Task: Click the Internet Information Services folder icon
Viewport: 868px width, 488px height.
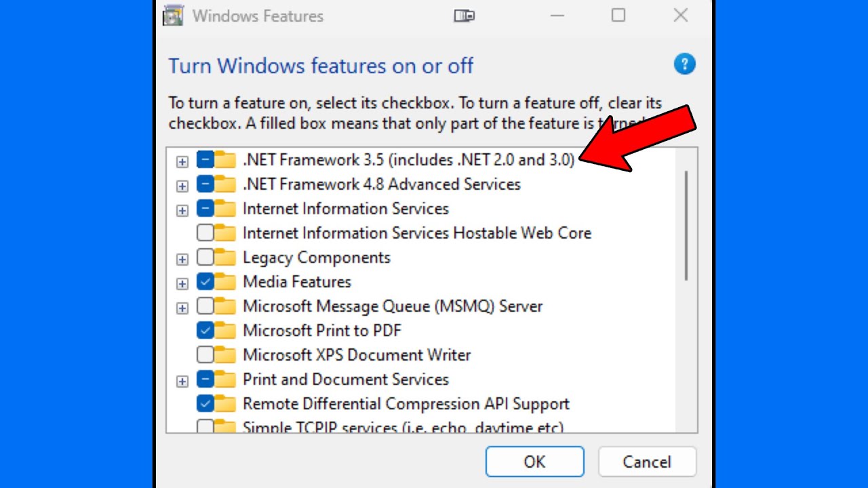Action: click(225, 209)
